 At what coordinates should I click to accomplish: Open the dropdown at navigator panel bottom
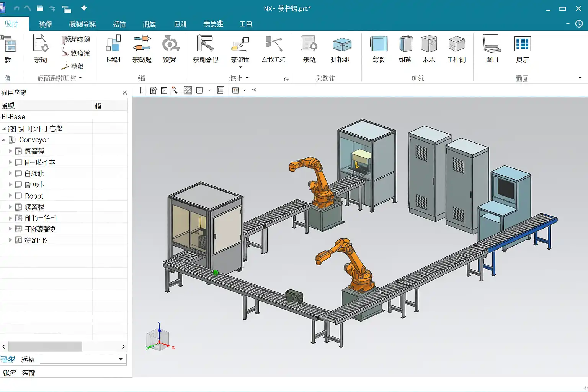tap(121, 359)
